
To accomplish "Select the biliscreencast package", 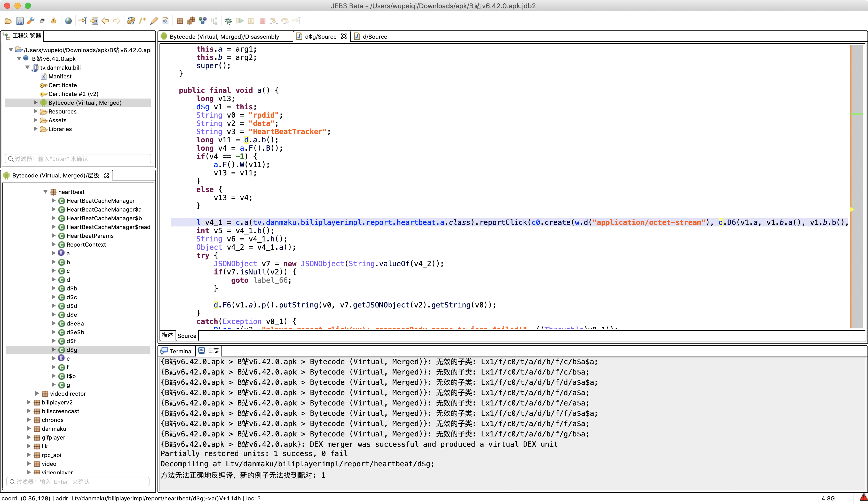I will [60, 411].
